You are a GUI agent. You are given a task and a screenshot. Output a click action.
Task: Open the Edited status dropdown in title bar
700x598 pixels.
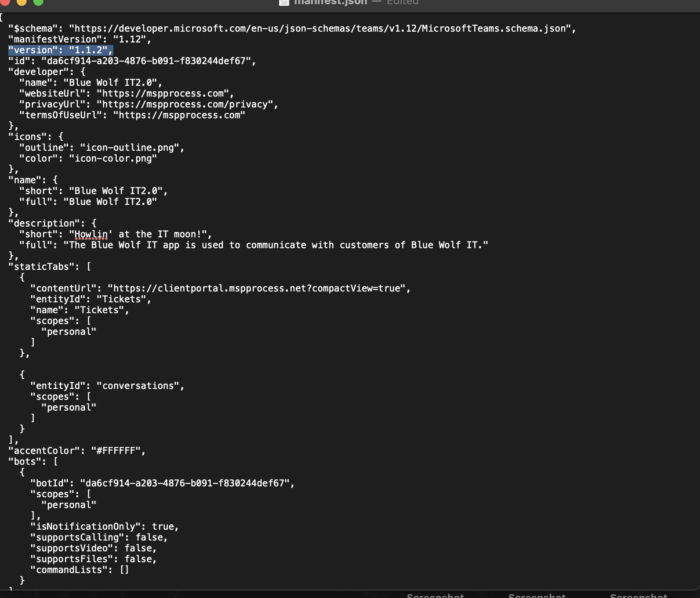click(x=402, y=2)
